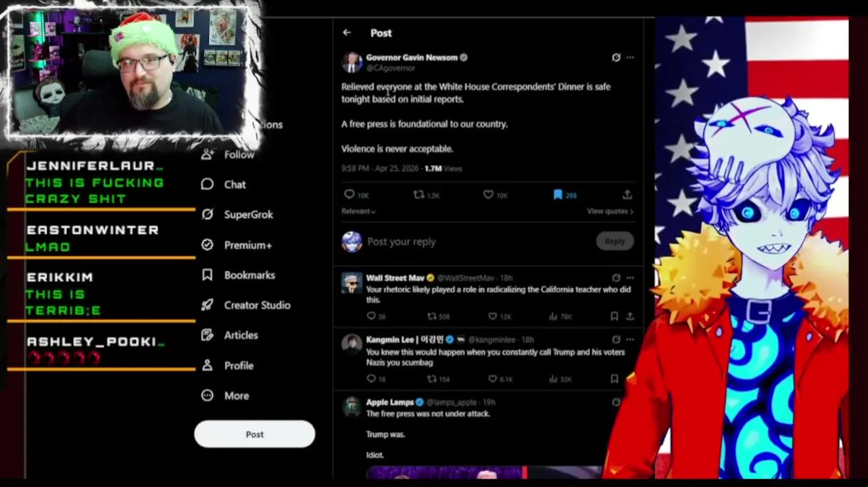Screen dimensions: 868x487
Task: Share Wall Street Mav's comment
Action: point(629,316)
